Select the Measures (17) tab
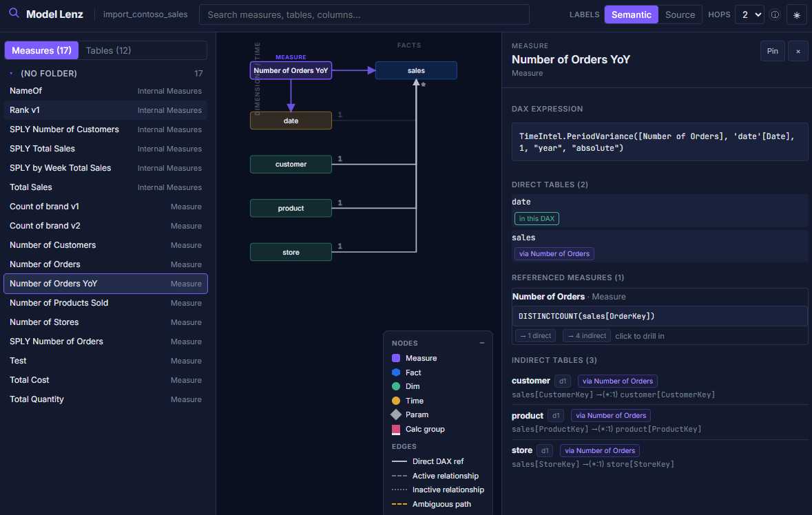812x515 pixels. coord(41,50)
